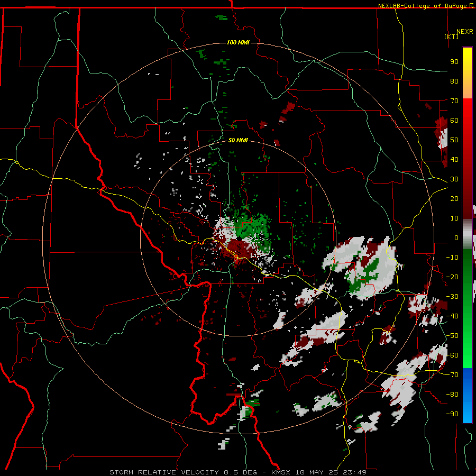Image resolution: width=476 pixels, height=476 pixels.
Task: Click the 40 value on the velocity scale
Action: [x=454, y=160]
